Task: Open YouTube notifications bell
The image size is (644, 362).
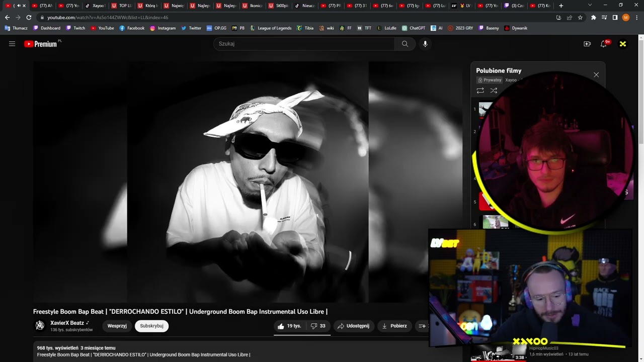Action: 604,44
